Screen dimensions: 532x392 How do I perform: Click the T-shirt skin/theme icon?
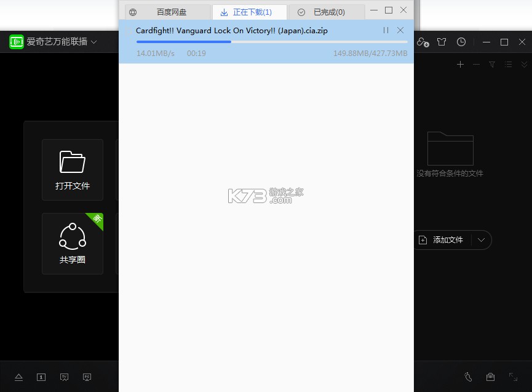442,42
